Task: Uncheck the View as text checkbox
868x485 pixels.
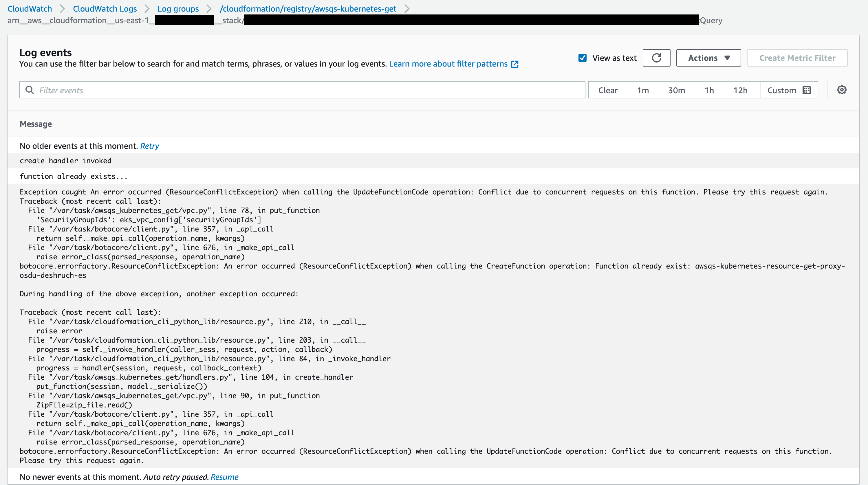Action: [x=582, y=58]
